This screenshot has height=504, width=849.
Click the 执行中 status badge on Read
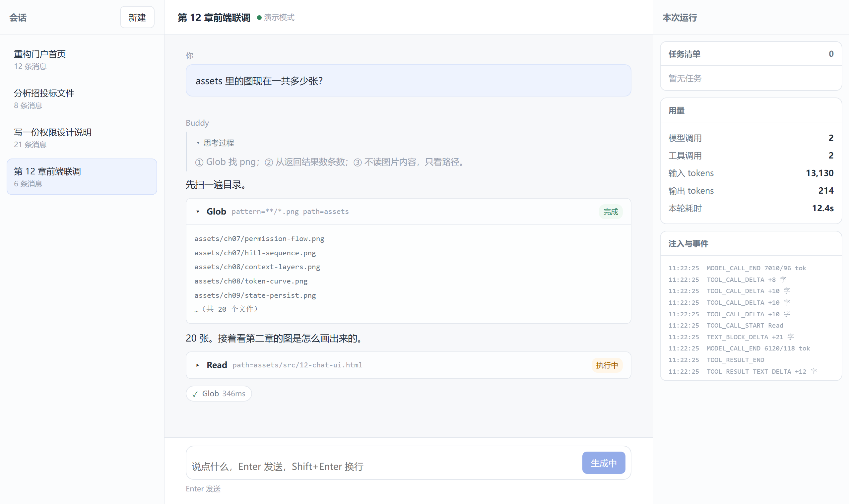coord(607,365)
